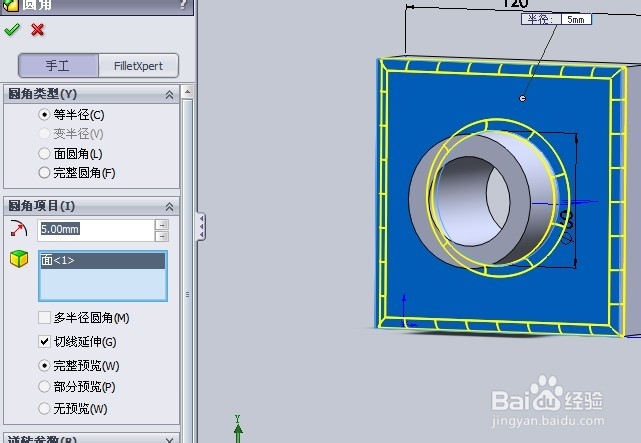Select the 等半径(C) radio option
Viewport: 641px width, 443px height.
(44, 114)
